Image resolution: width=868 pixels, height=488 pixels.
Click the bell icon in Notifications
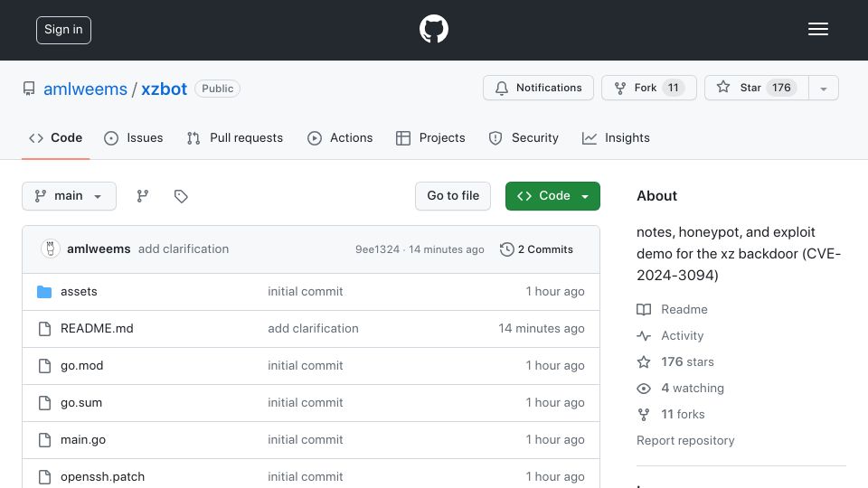coord(502,88)
